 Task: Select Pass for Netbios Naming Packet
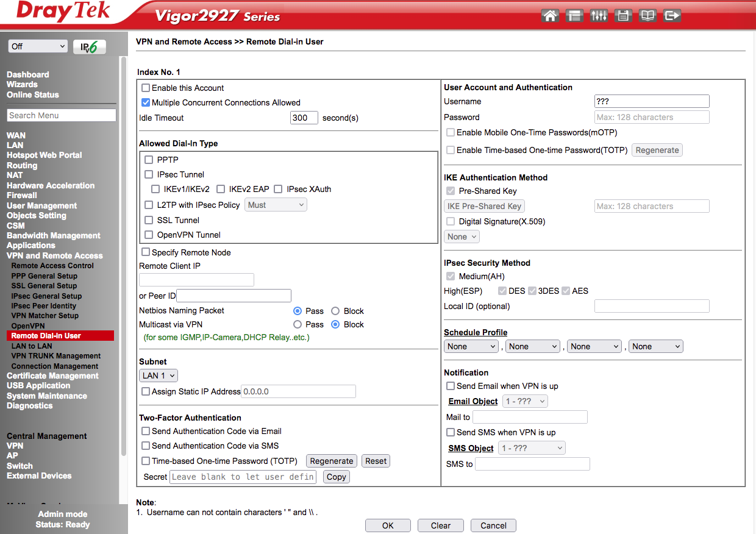click(297, 311)
